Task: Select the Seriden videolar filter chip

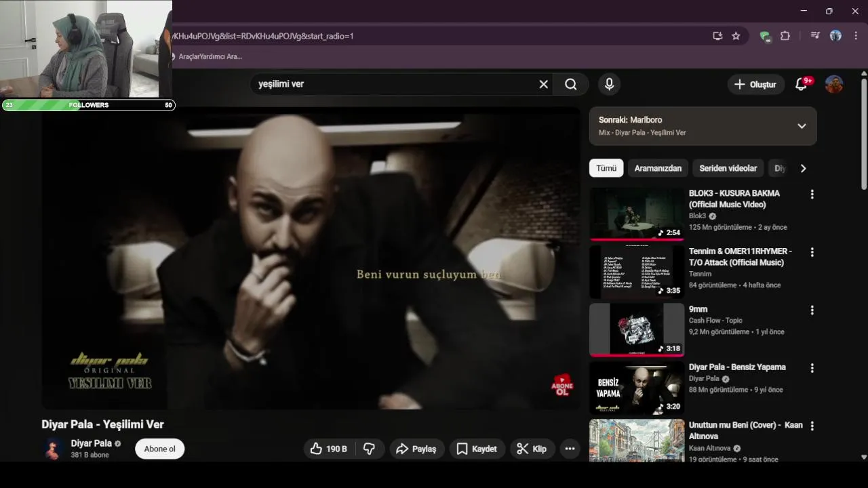Action: click(728, 168)
